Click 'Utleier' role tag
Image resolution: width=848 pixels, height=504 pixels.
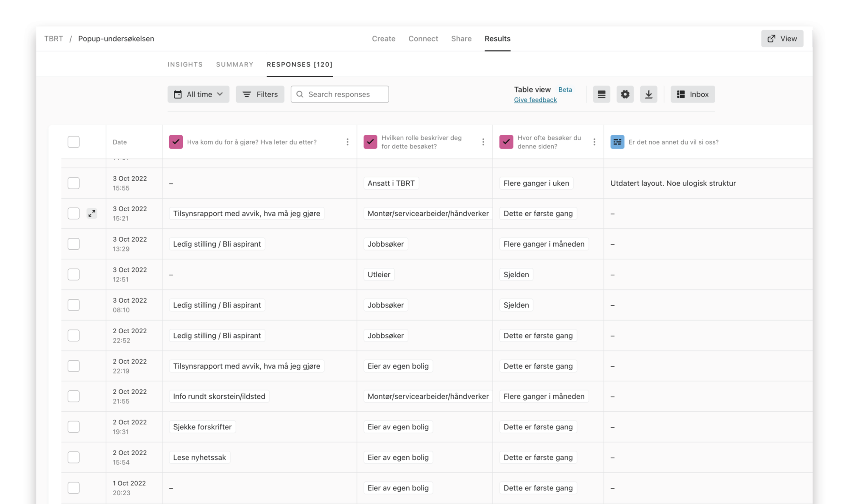379,274
